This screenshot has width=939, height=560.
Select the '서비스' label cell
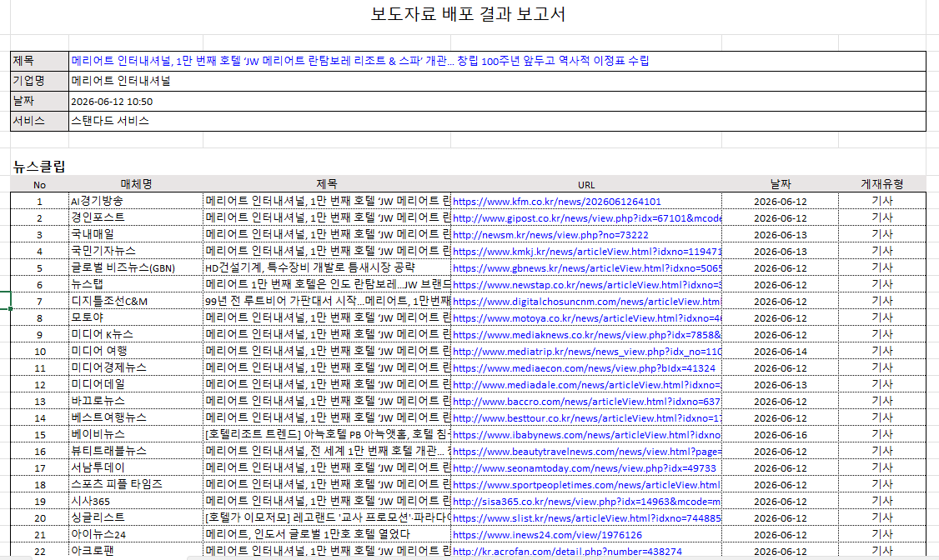tap(39, 121)
